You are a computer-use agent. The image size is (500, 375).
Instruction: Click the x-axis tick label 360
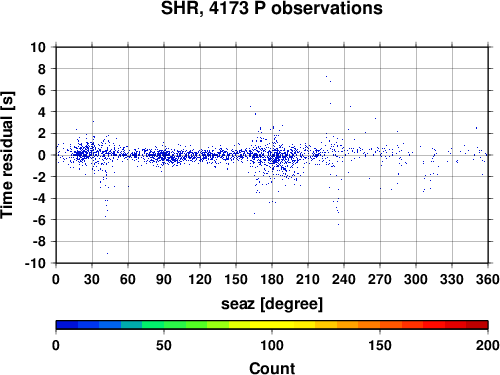click(488, 279)
